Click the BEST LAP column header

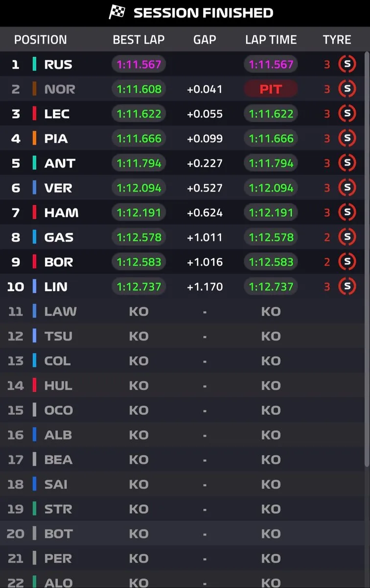click(139, 40)
